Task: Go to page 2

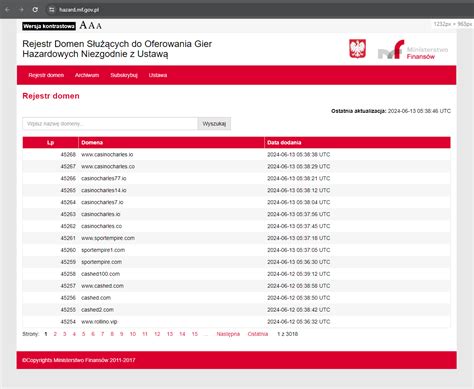Action: 55,334
